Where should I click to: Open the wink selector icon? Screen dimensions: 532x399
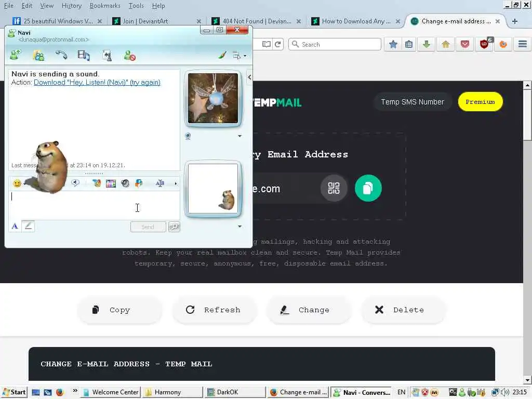(x=97, y=183)
